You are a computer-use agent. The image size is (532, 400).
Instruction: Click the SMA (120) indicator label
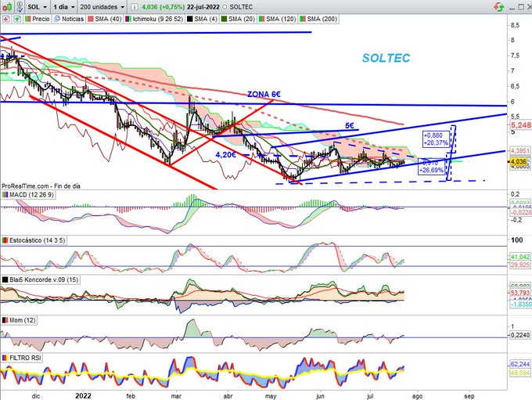click(x=277, y=19)
